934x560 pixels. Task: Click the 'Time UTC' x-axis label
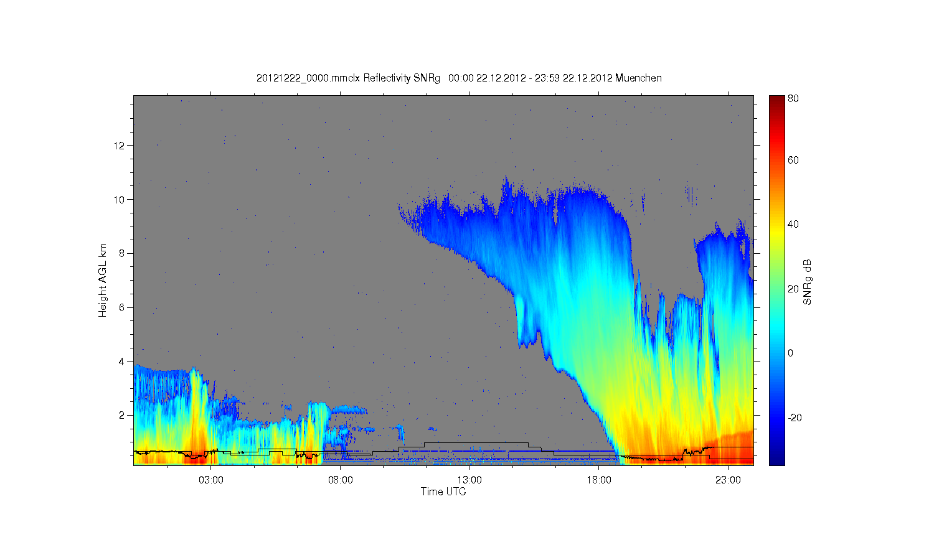(443, 492)
